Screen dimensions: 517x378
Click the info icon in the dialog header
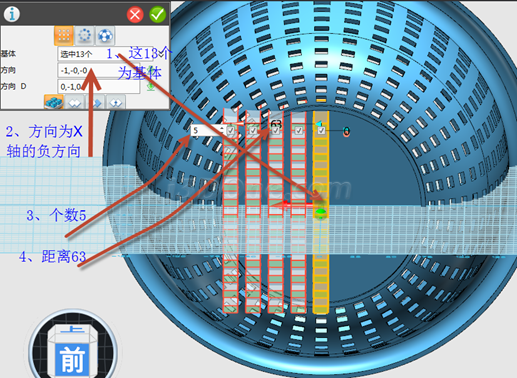[x=12, y=14]
